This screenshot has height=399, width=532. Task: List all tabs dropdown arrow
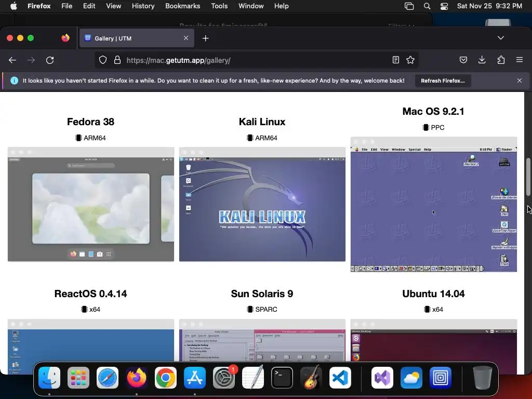pyautogui.click(x=501, y=37)
